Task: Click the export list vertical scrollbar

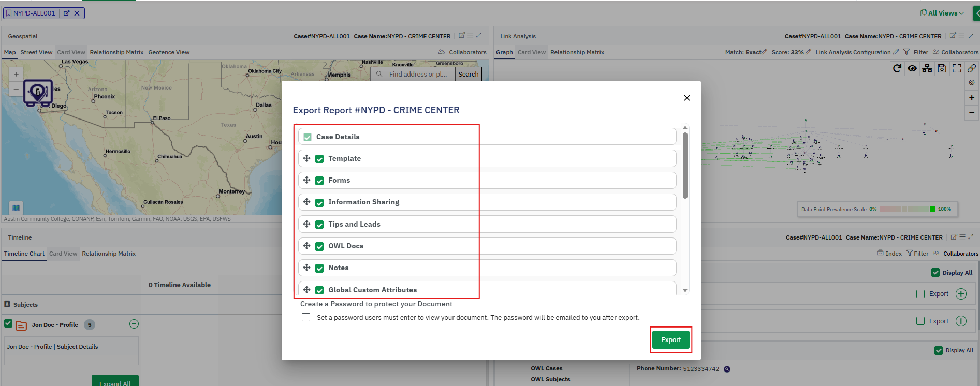Action: click(x=685, y=166)
